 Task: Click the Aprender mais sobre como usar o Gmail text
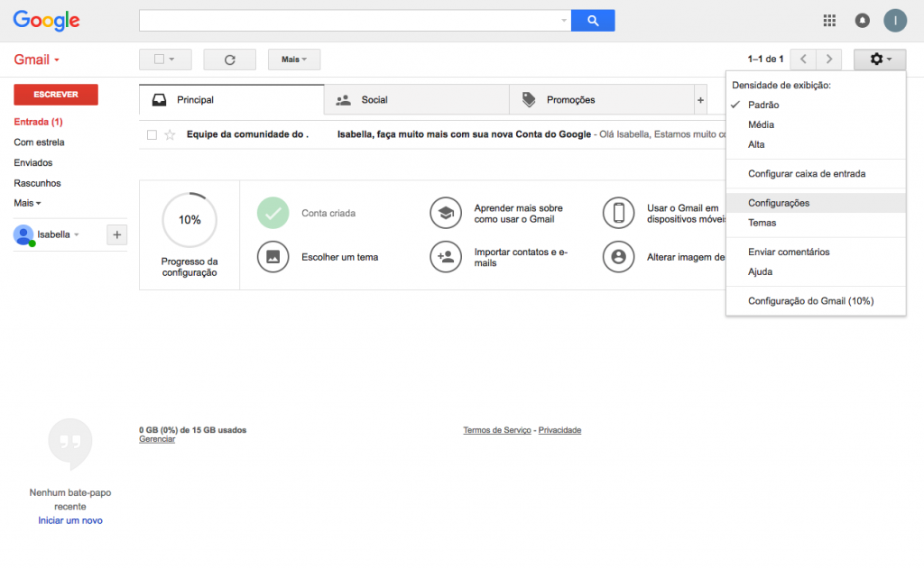point(519,214)
